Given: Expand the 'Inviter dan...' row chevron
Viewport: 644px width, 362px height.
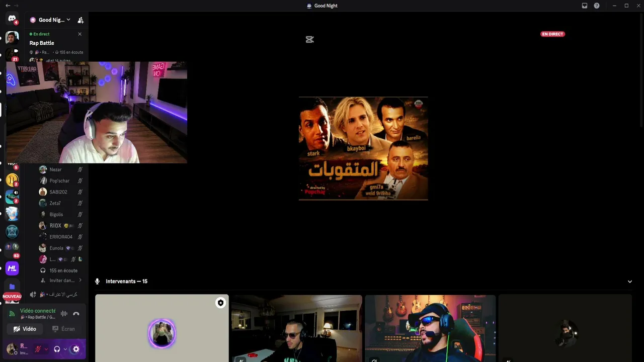Looking at the screenshot, I should (80, 281).
